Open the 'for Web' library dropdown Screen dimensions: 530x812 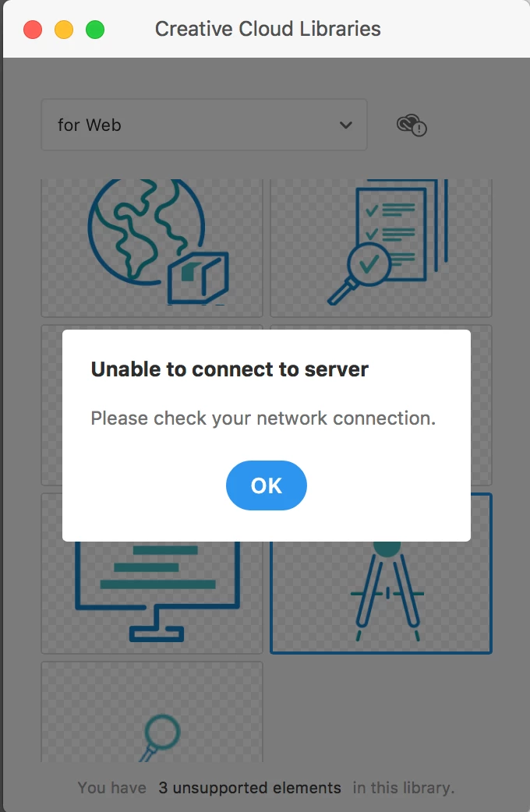(204, 125)
